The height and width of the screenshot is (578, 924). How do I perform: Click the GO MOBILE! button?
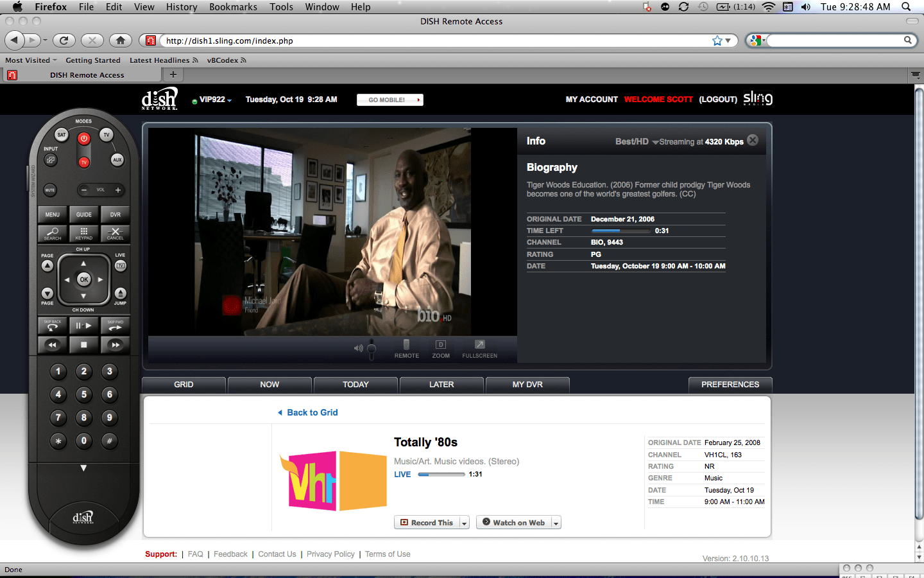click(390, 100)
